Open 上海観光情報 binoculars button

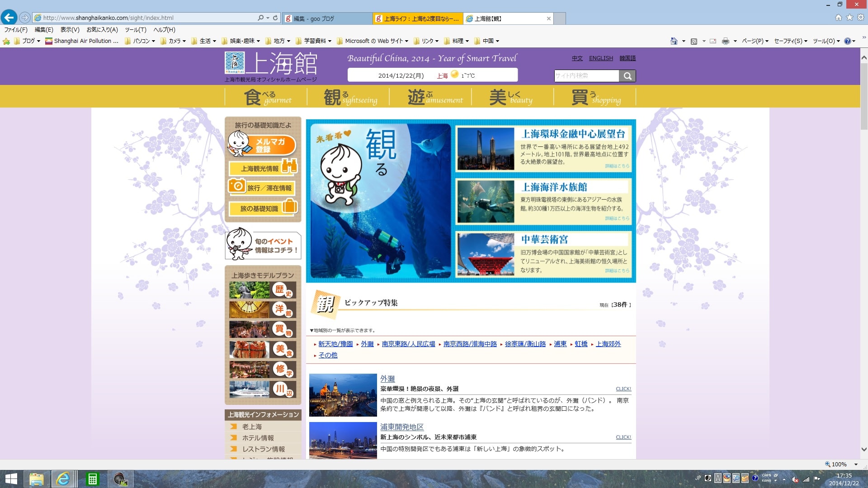coord(263,168)
